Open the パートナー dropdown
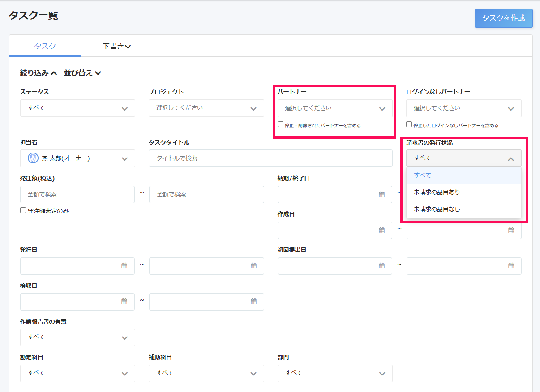Viewport: 540px width, 392px height. 335,108
